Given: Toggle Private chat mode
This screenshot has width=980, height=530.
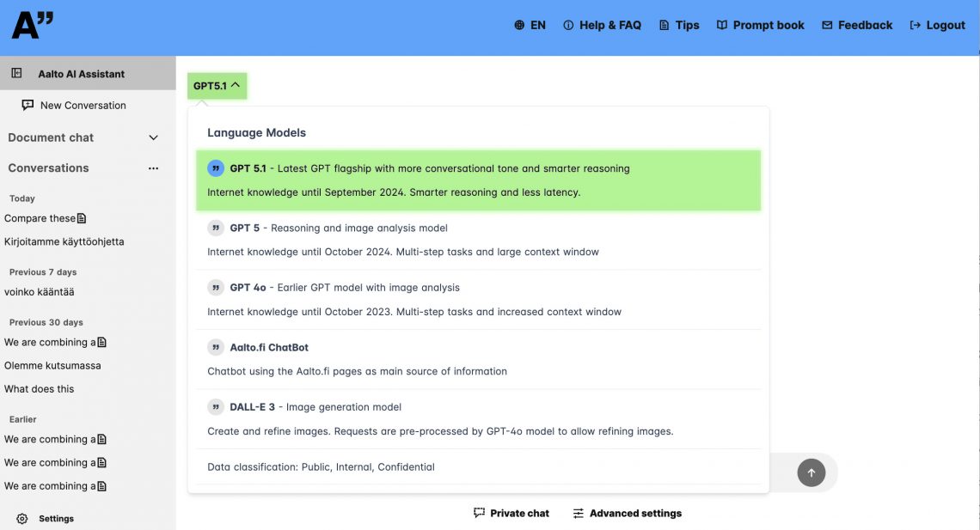Looking at the screenshot, I should point(511,513).
